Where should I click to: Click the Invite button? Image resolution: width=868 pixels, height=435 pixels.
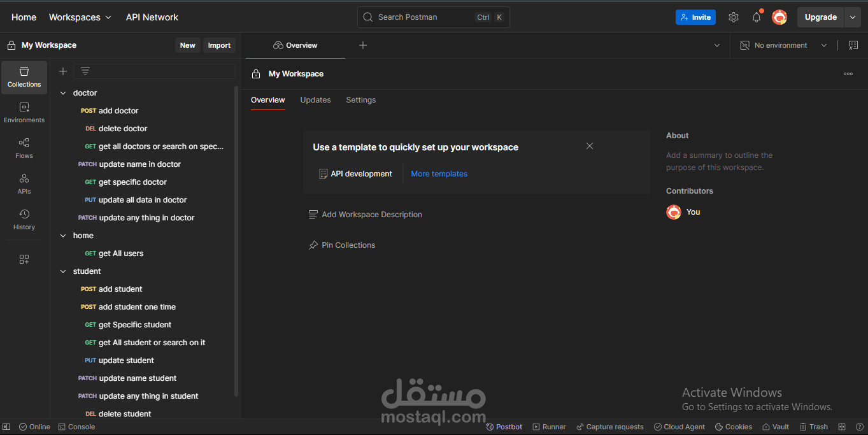695,17
